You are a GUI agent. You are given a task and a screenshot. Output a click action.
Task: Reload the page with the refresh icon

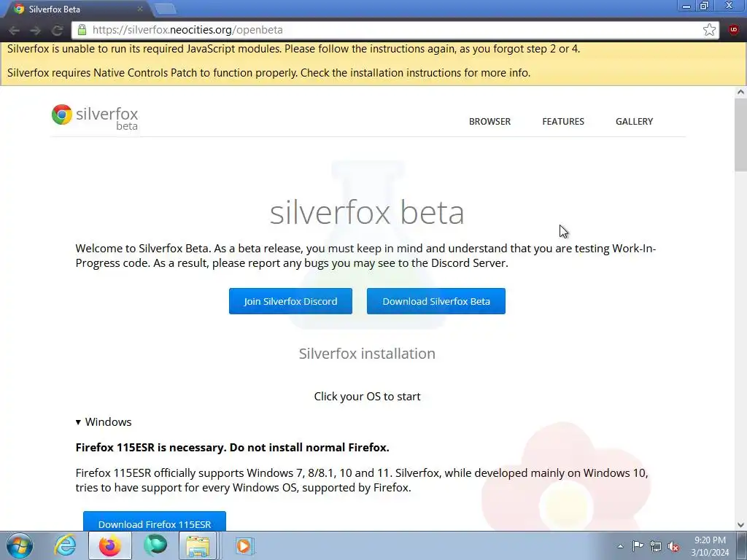pyautogui.click(x=57, y=31)
